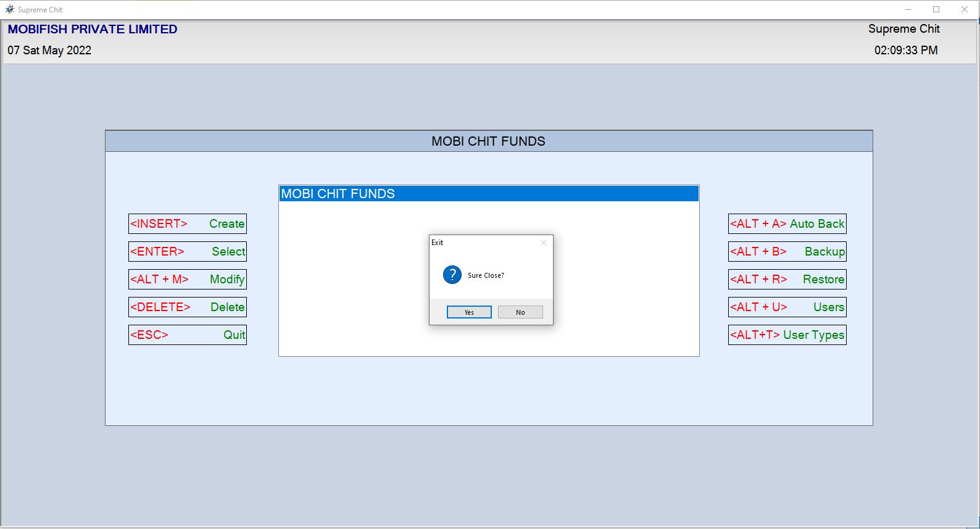Click the ALT + B Backup button
This screenshot has height=529, width=980.
[787, 251]
